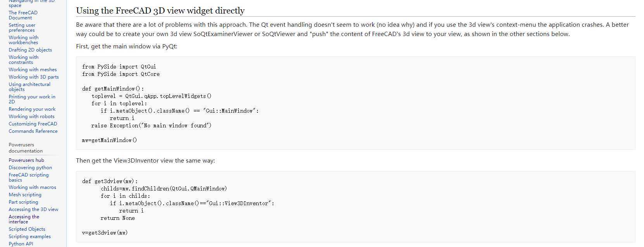Viewport: 644px width, 247px height.
Task: Open Commands Reference page
Action: coord(33,131)
